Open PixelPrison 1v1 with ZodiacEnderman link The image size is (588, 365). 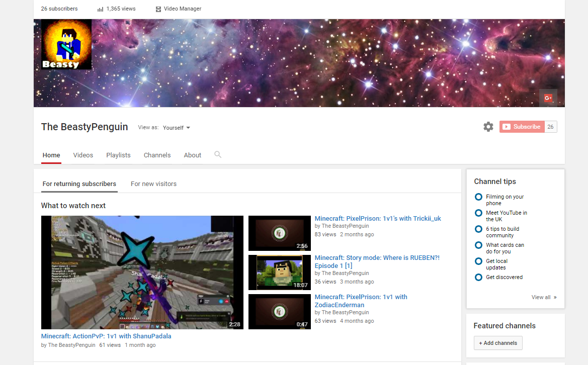(361, 301)
